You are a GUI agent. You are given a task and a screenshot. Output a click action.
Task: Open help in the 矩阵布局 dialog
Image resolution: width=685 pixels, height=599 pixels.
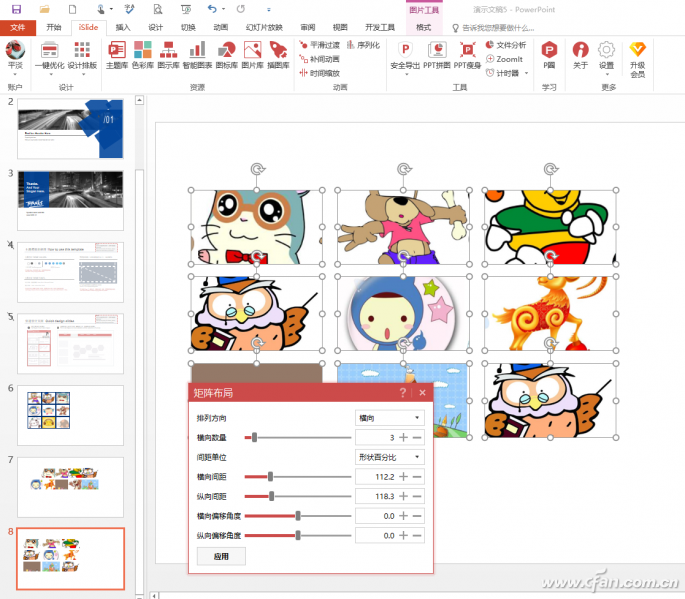(x=403, y=392)
